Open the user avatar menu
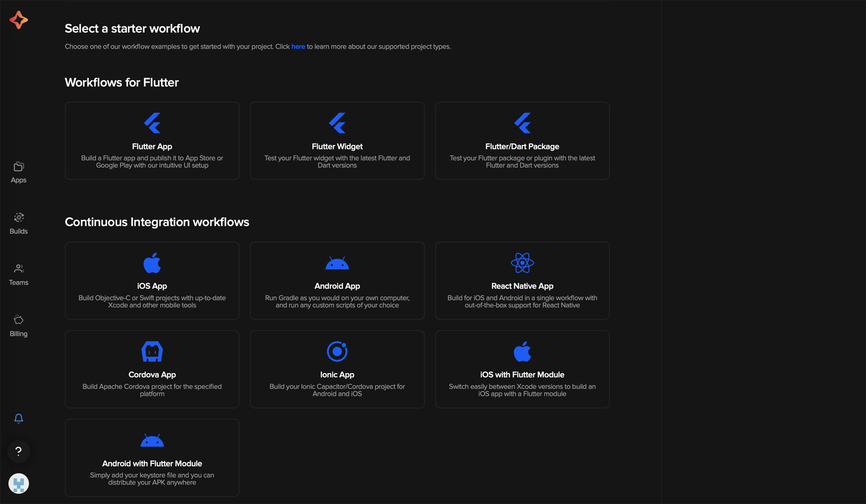Image resolution: width=866 pixels, height=504 pixels. coord(19,483)
